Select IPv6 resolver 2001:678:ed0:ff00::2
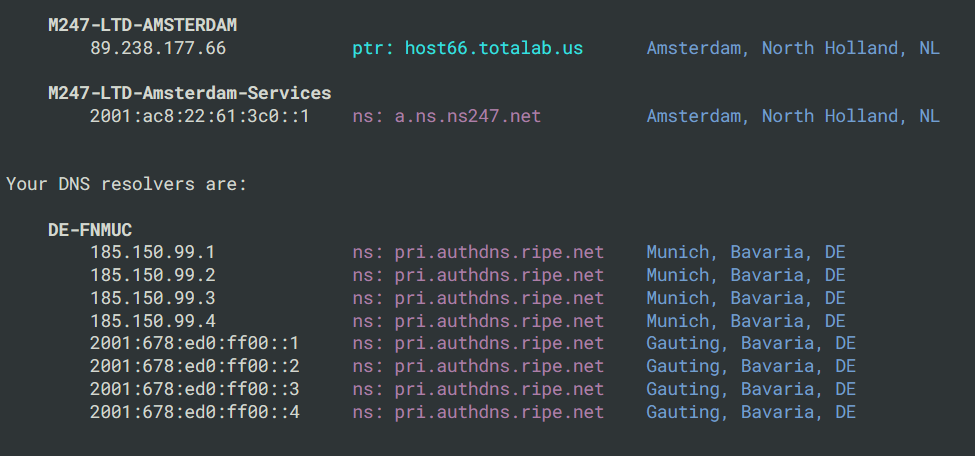 [x=194, y=366]
